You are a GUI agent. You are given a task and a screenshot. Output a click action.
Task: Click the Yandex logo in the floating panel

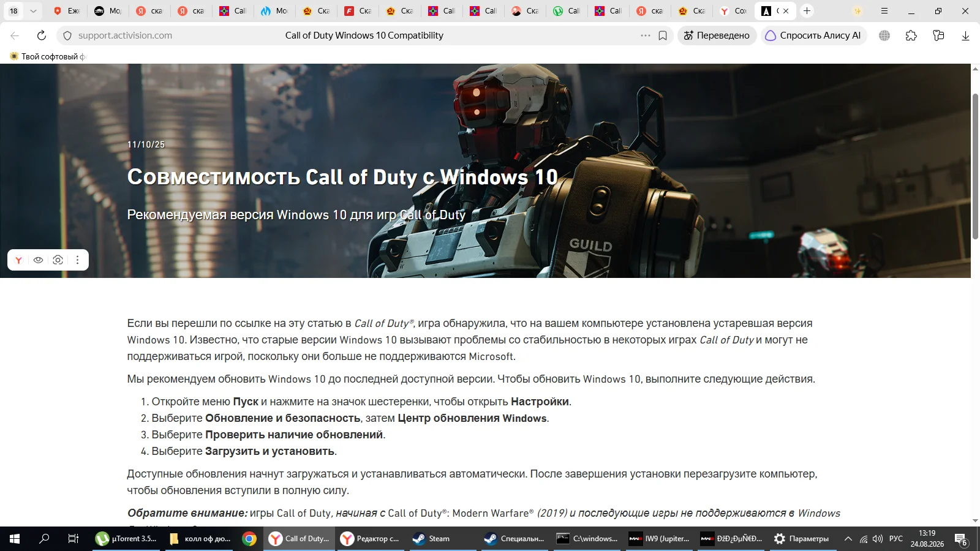[x=19, y=260]
